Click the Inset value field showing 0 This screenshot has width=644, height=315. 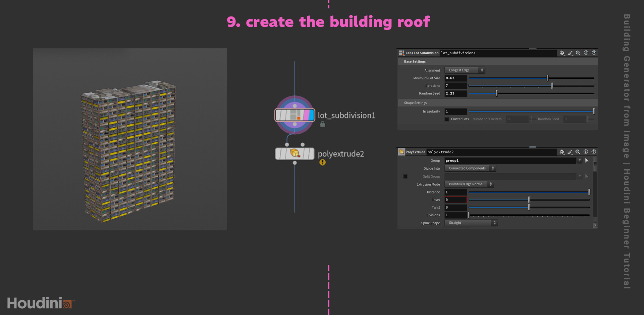pyautogui.click(x=455, y=199)
